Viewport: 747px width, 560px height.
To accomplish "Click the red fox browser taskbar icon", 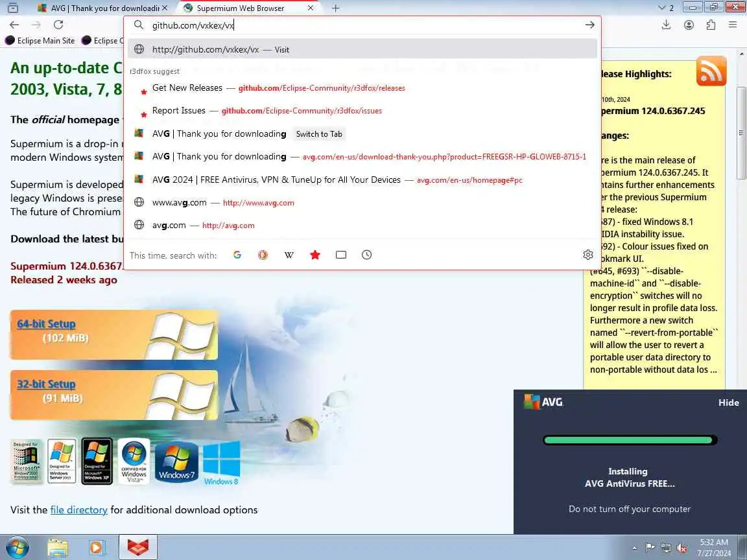I will click(x=137, y=547).
